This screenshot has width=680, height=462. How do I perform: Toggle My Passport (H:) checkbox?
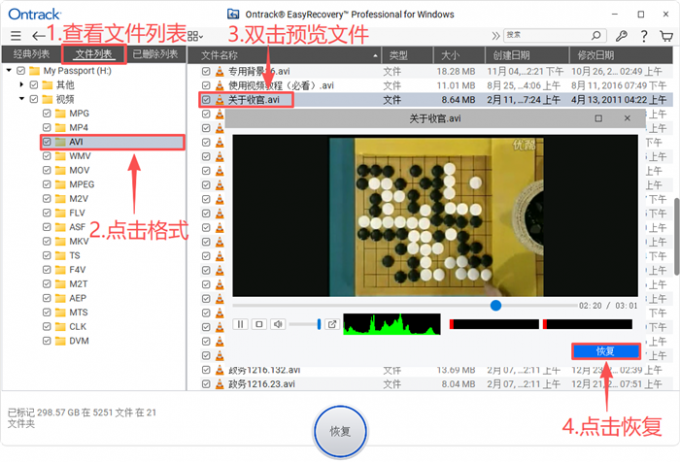(x=21, y=70)
